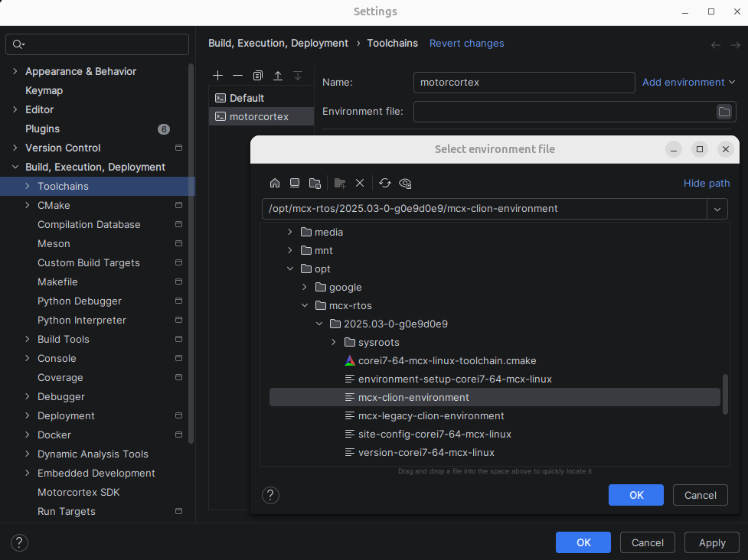The width and height of the screenshot is (748, 560).
Task: Expand the sysroots folder
Action: 334,343
